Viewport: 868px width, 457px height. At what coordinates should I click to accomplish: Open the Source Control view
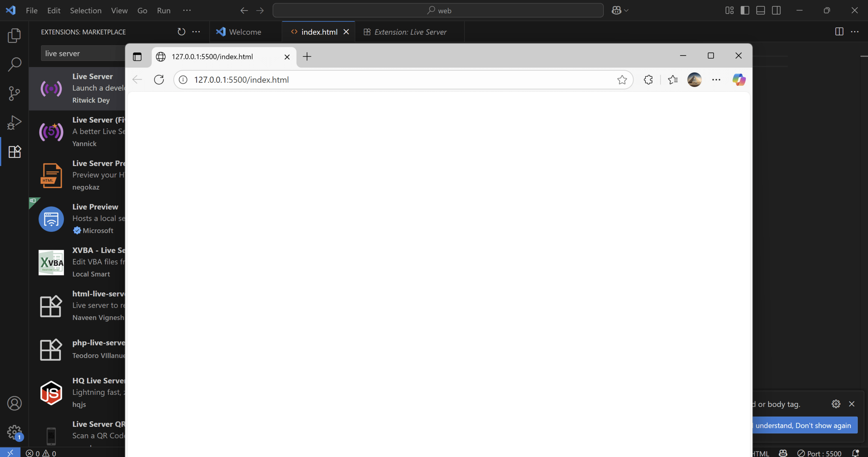pos(14,93)
